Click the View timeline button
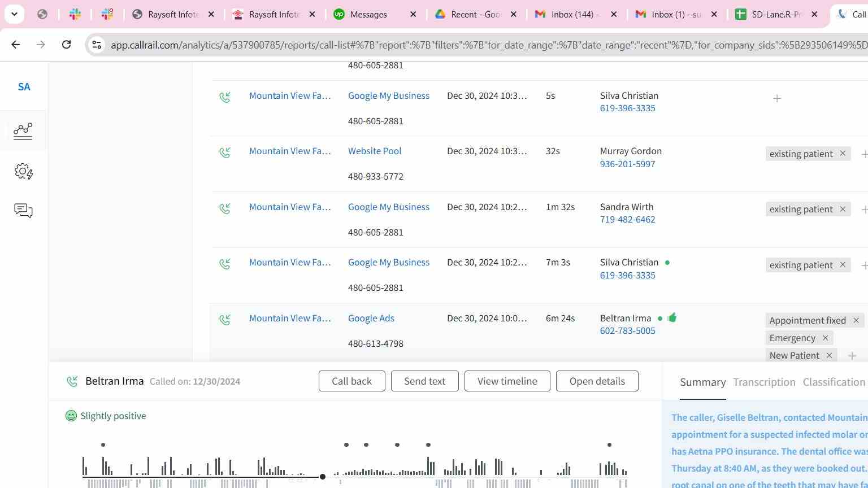Viewport: 868px width, 488px height. (507, 381)
